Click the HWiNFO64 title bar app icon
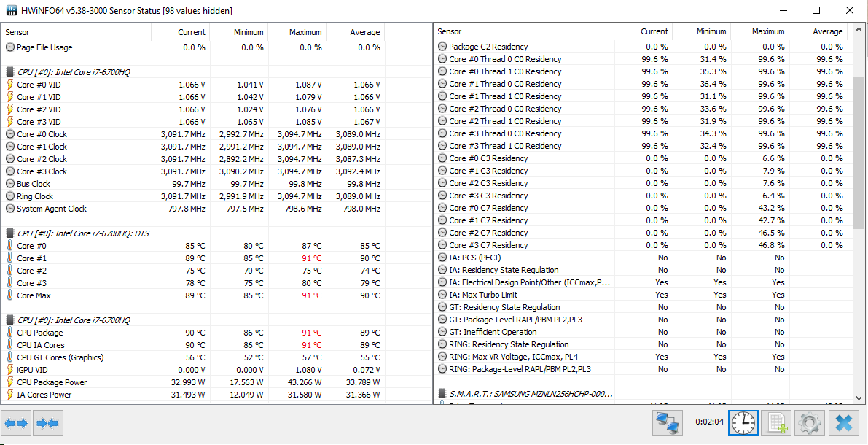Screen dimensions: 868x445 [10, 10]
